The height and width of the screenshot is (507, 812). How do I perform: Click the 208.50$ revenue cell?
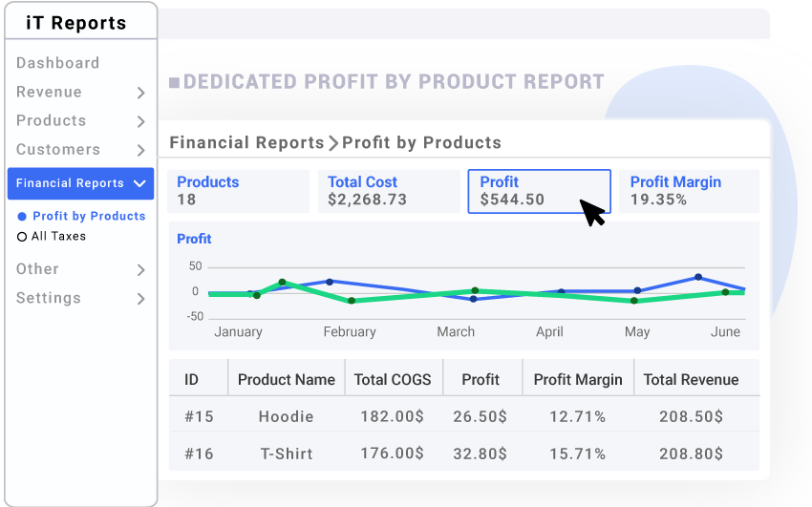(691, 416)
